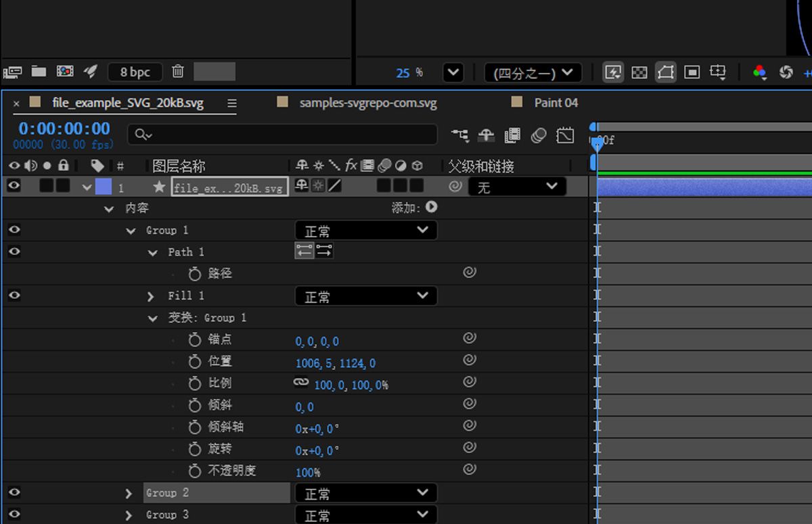Select the file_example_SVG_20kB.svg timeline tab

click(x=128, y=103)
